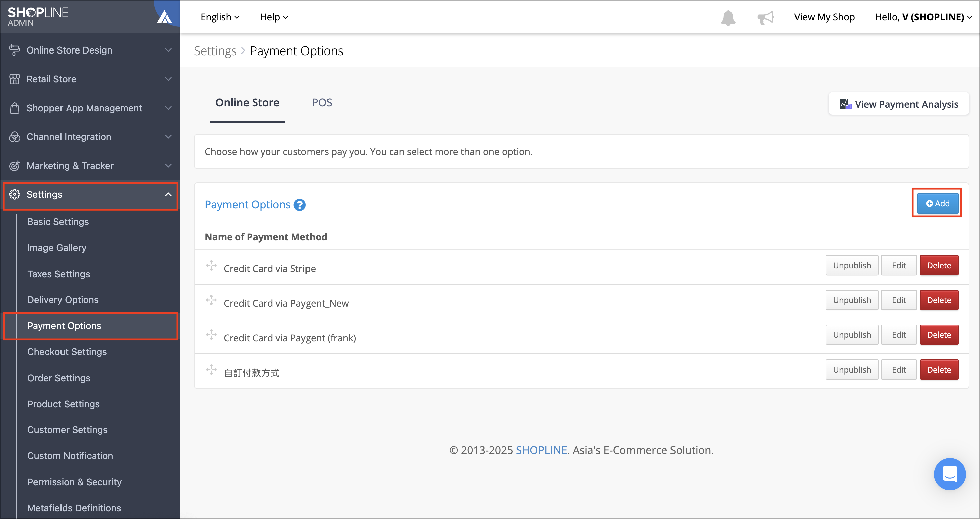
Task: Select Payment Options in the sidebar
Action: click(91, 326)
